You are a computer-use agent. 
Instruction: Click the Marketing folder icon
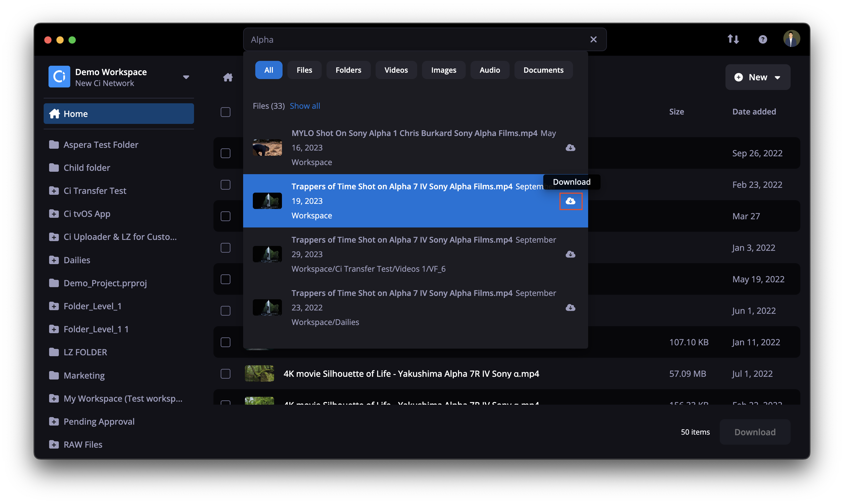[x=54, y=375]
